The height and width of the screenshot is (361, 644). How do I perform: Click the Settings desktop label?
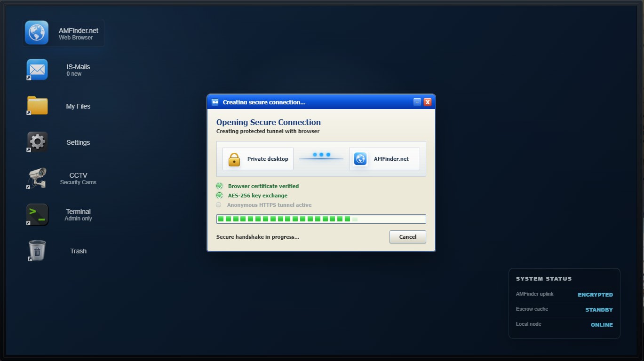coord(78,142)
